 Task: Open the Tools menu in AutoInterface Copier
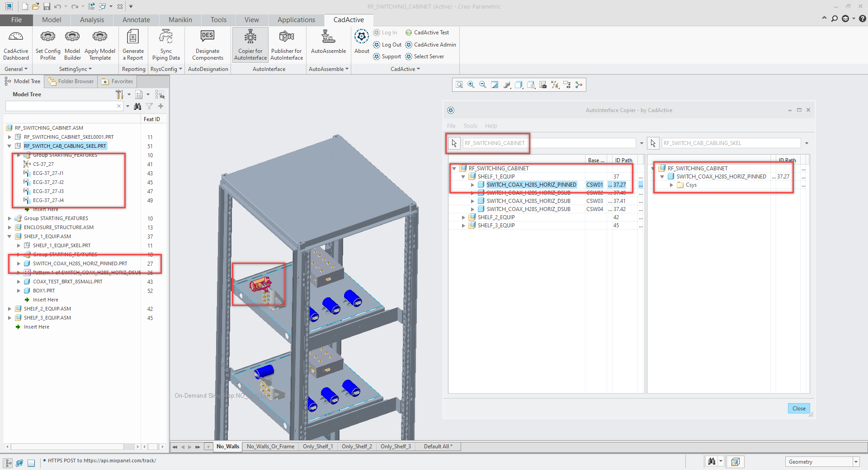click(470, 126)
